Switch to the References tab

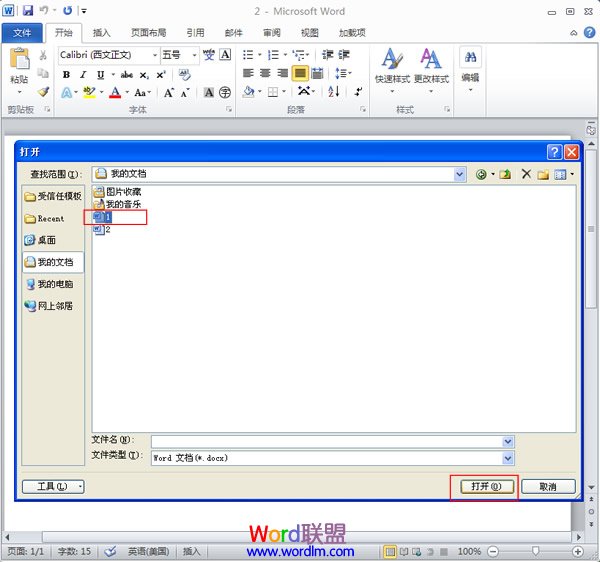(x=195, y=33)
